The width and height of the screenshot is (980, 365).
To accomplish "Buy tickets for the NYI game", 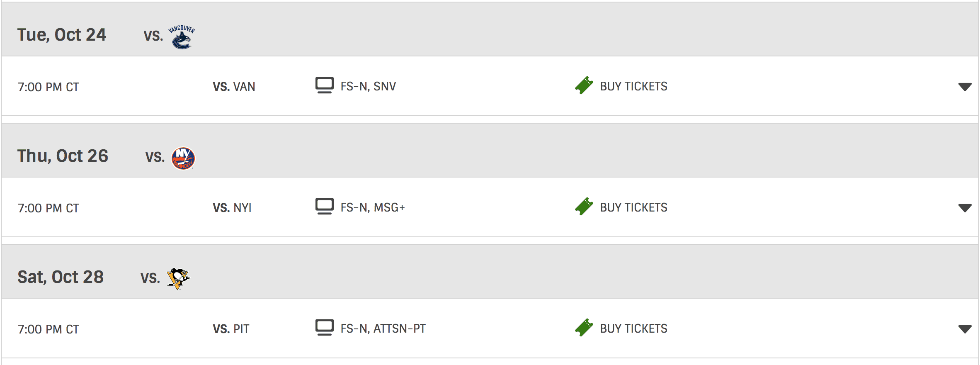I will [x=633, y=207].
